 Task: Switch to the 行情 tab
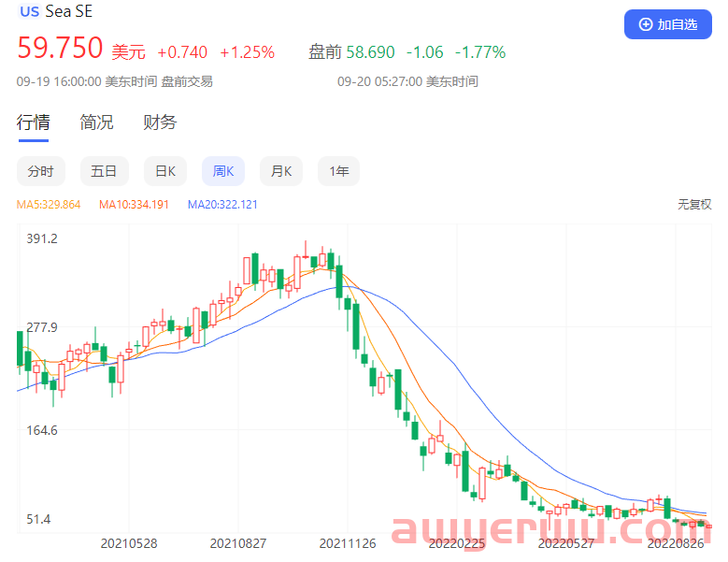[34, 122]
